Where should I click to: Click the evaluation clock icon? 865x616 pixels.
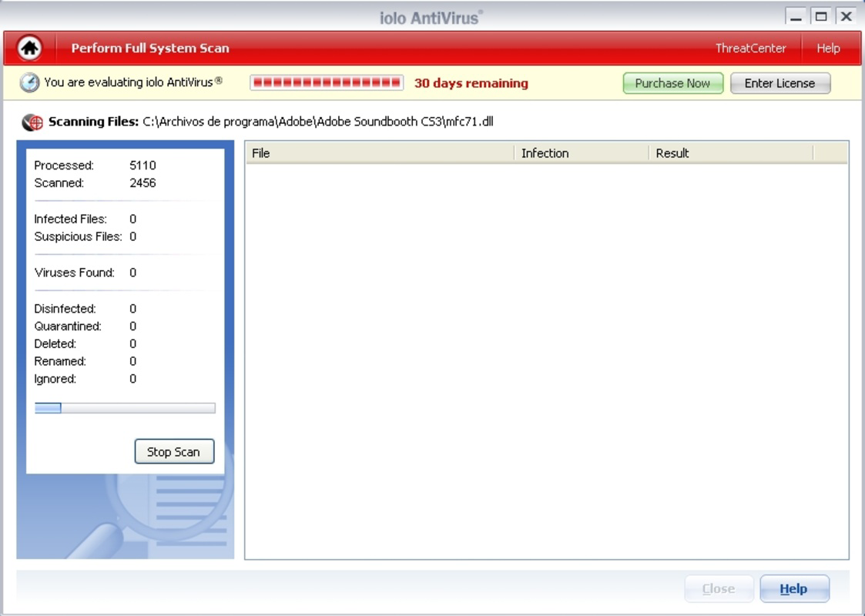(29, 82)
